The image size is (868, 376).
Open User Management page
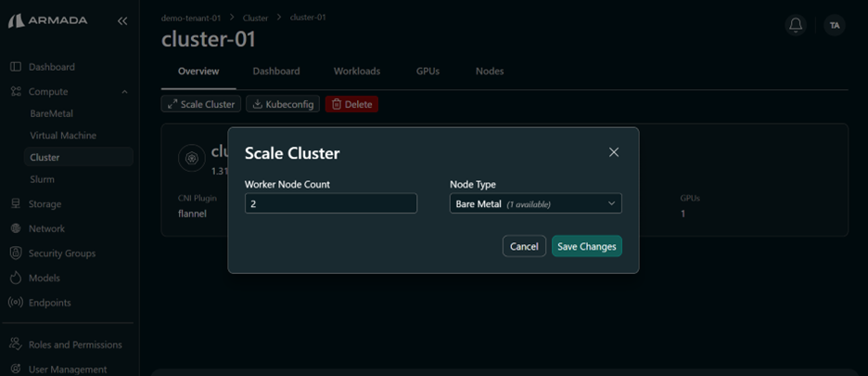(x=68, y=370)
